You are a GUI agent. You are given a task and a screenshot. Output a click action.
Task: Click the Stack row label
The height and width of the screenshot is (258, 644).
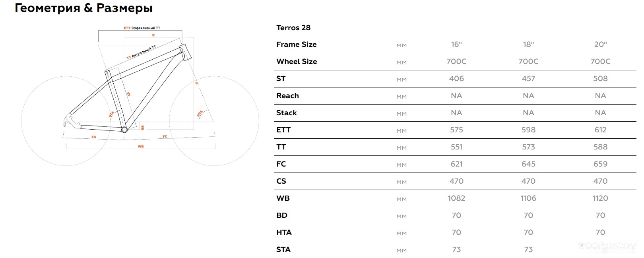[x=287, y=113]
